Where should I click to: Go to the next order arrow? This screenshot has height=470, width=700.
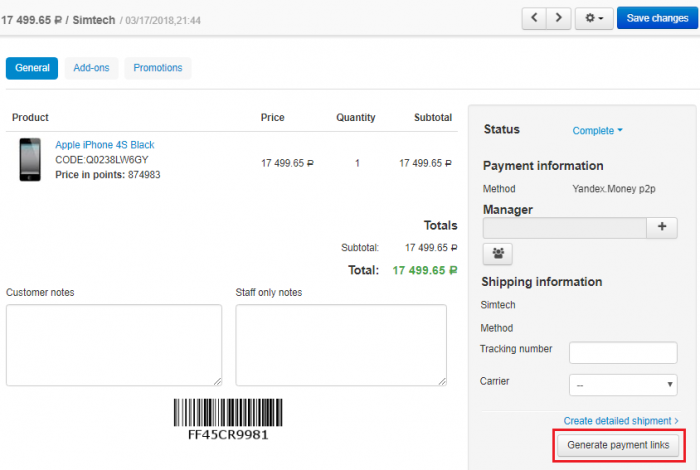(x=558, y=18)
